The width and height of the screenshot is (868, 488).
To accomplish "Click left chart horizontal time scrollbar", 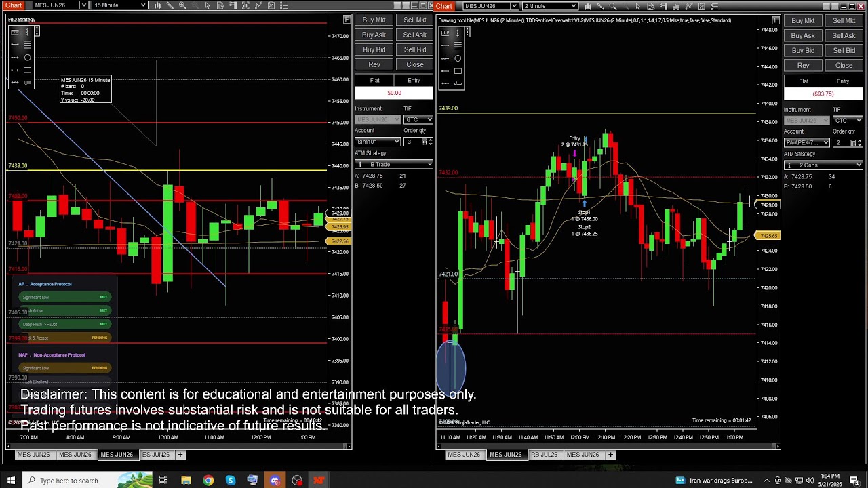I will [x=179, y=446].
